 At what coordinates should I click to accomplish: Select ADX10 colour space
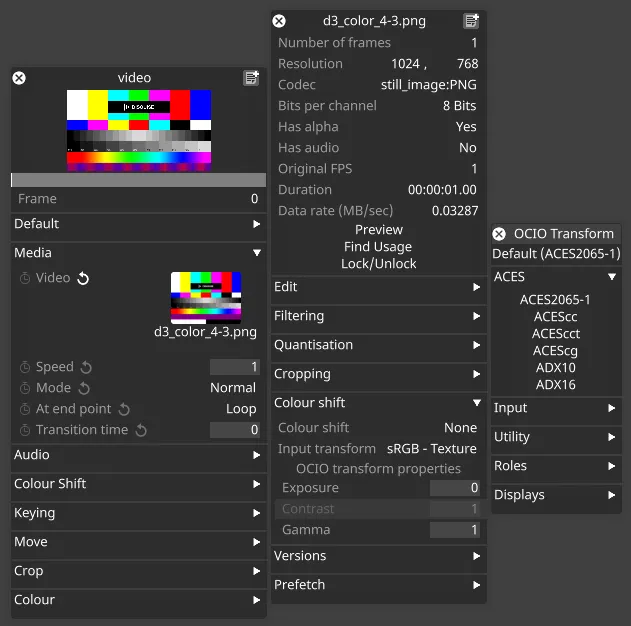coord(555,368)
